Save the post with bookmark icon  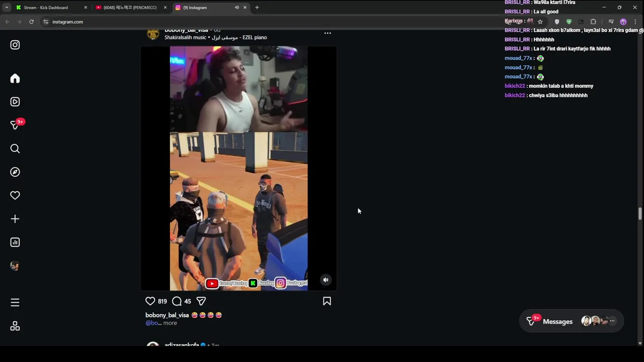tap(327, 301)
